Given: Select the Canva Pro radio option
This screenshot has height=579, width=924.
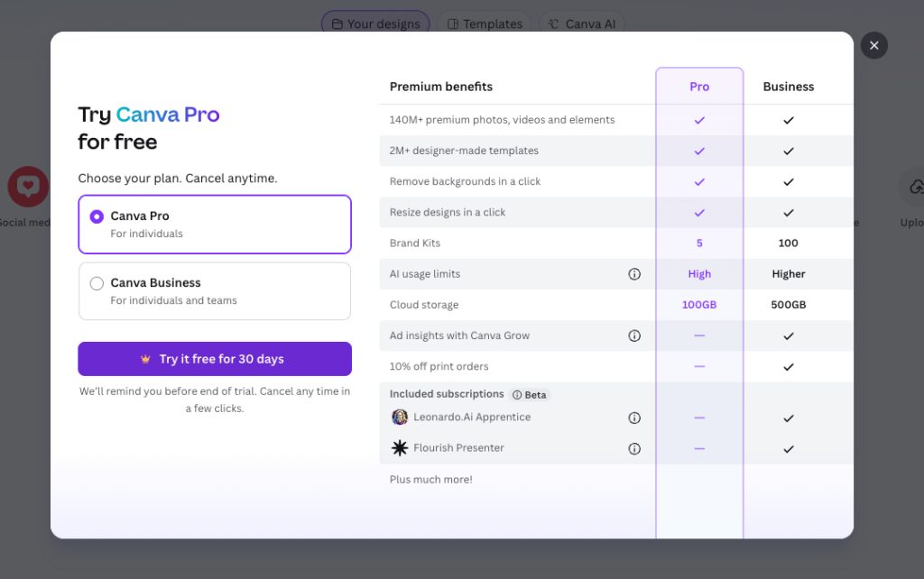Looking at the screenshot, I should tap(97, 216).
